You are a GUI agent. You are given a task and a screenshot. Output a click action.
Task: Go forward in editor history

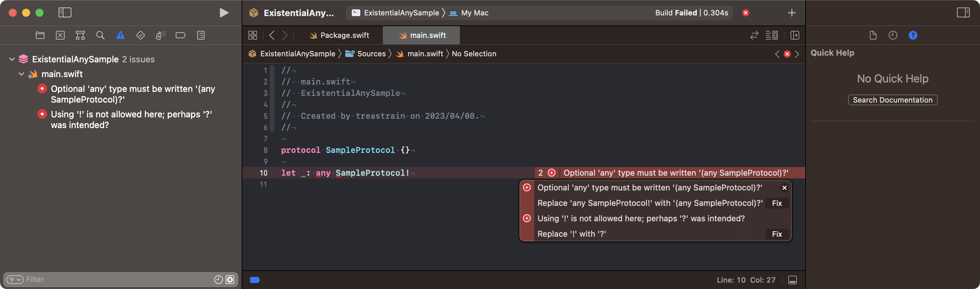pyautogui.click(x=285, y=36)
